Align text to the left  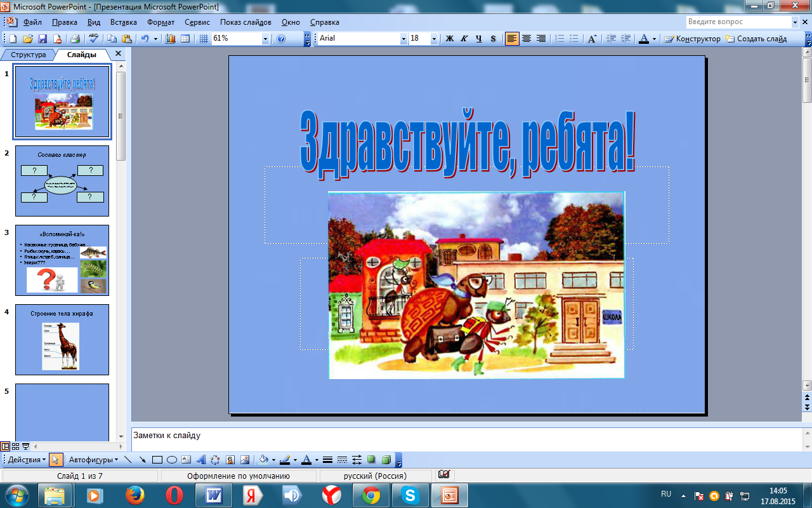(512, 39)
